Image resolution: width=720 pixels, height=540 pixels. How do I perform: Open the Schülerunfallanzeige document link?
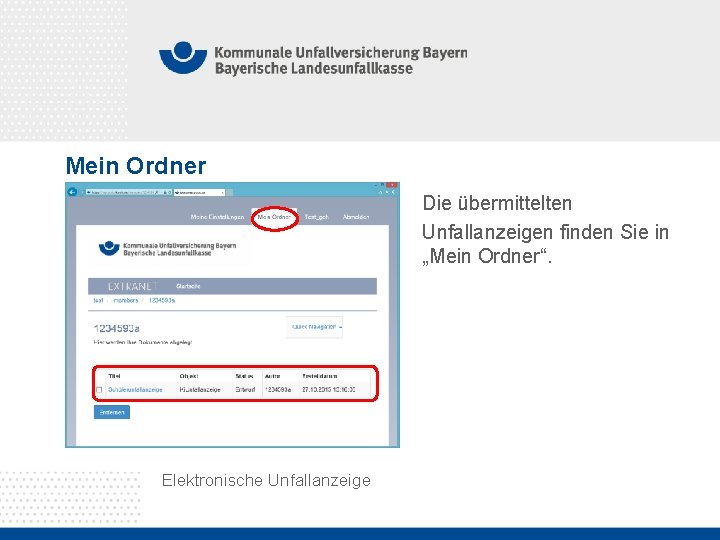tap(135, 389)
